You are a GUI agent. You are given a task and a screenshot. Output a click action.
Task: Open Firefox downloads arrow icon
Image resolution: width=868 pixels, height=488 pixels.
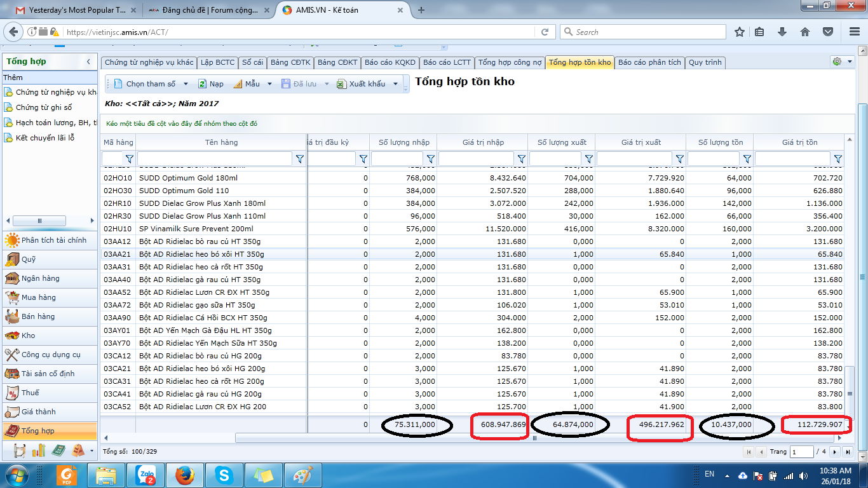pyautogui.click(x=782, y=32)
